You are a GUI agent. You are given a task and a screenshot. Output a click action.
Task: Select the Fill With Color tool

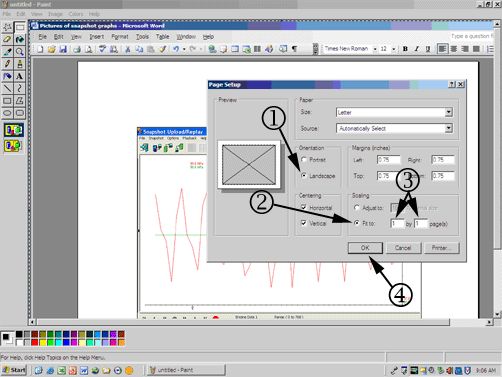coord(20,39)
